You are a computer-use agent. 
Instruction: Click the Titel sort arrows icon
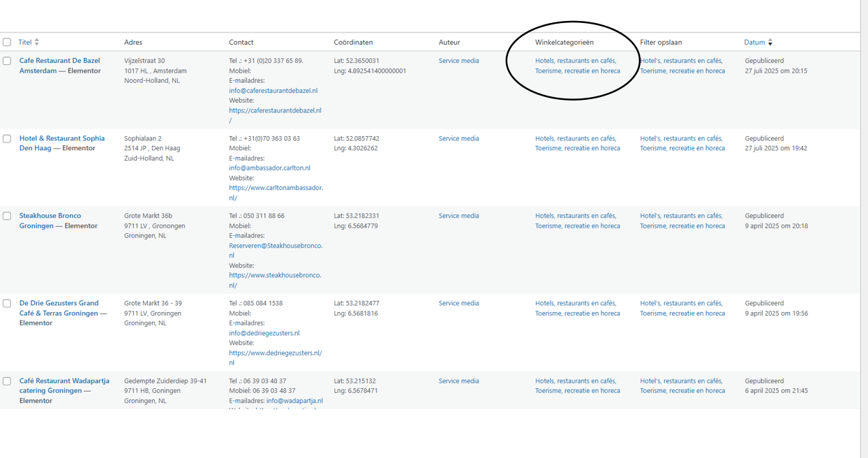37,42
